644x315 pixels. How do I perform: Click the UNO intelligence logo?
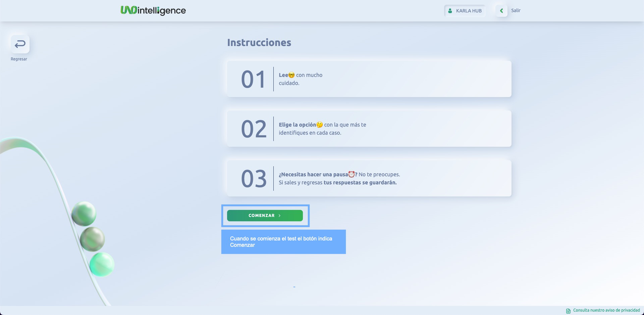click(x=153, y=10)
